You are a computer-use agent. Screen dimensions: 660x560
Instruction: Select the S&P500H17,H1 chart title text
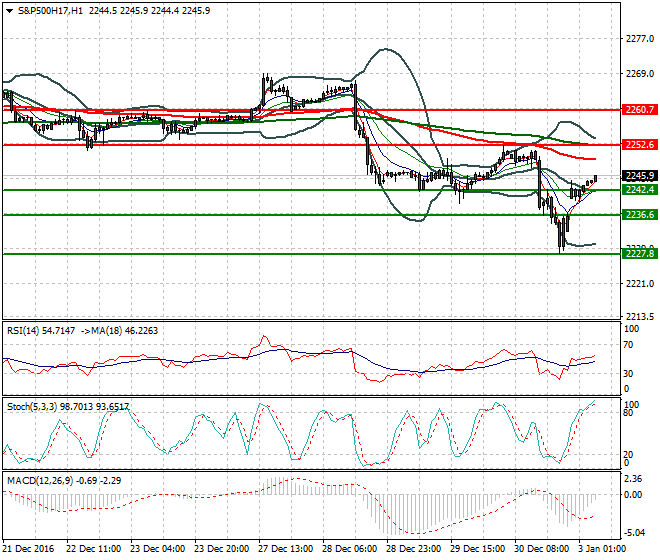tap(51, 11)
